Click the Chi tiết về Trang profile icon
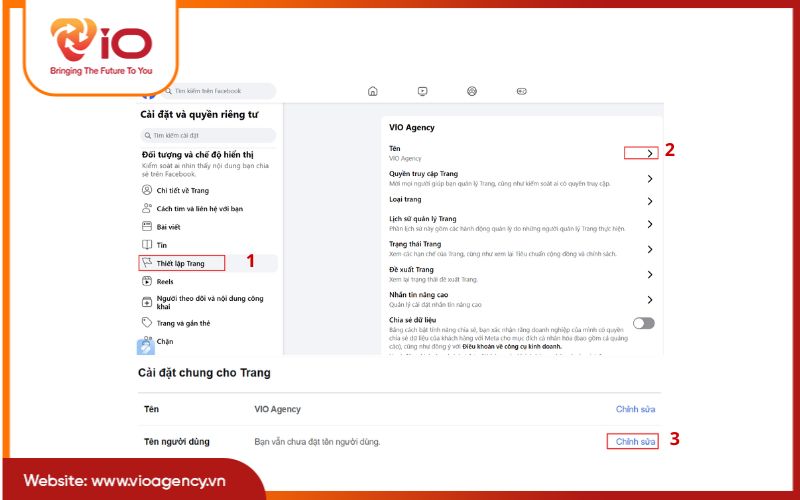 147,190
